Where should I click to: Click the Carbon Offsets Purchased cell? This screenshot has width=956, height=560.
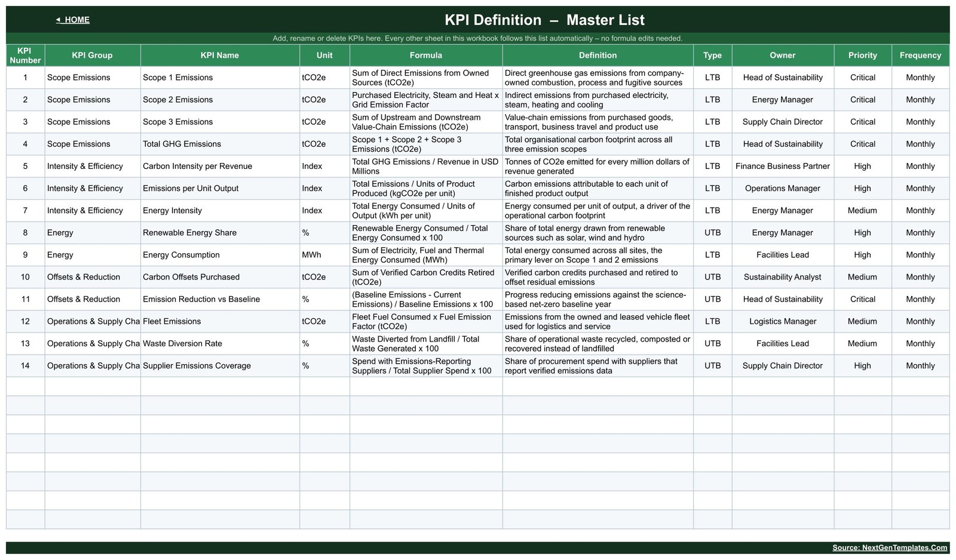point(220,277)
